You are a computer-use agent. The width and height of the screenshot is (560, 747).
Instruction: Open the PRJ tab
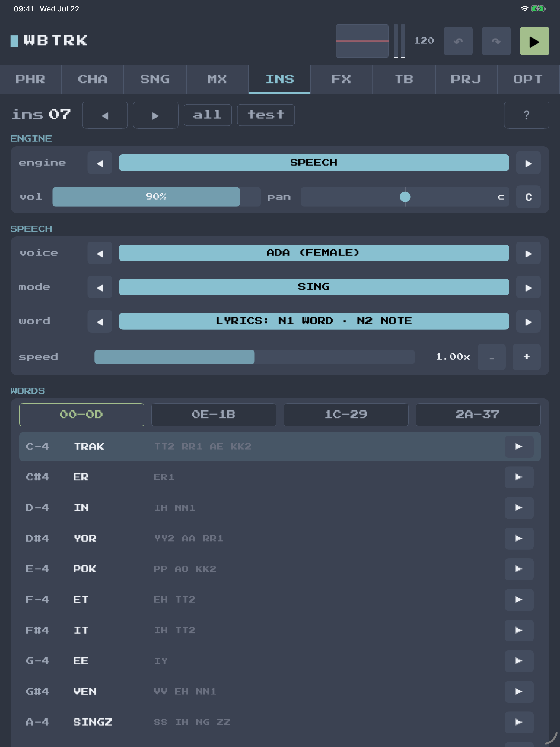(466, 79)
